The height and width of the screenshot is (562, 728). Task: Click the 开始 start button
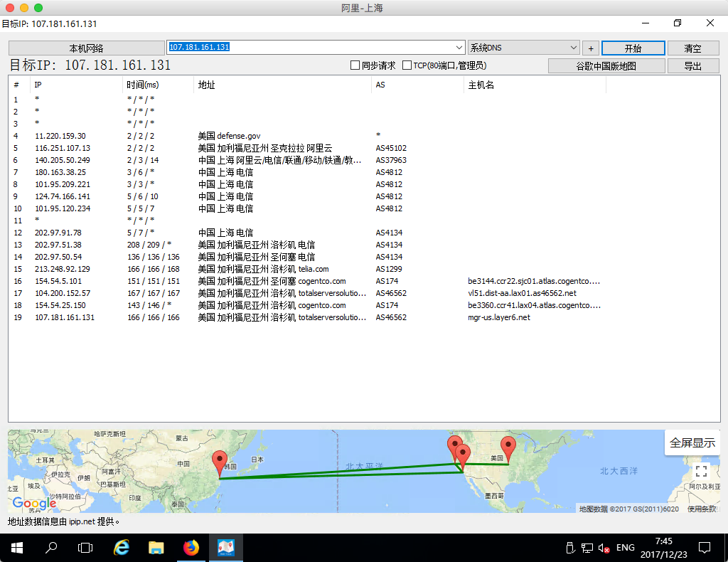coord(633,48)
